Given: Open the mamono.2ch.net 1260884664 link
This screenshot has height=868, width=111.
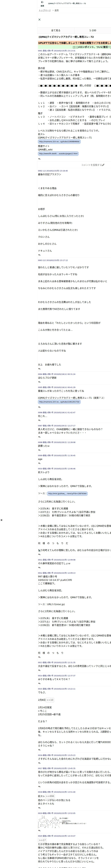Looking at the screenshot, I should pyautogui.click(x=59, y=141).
